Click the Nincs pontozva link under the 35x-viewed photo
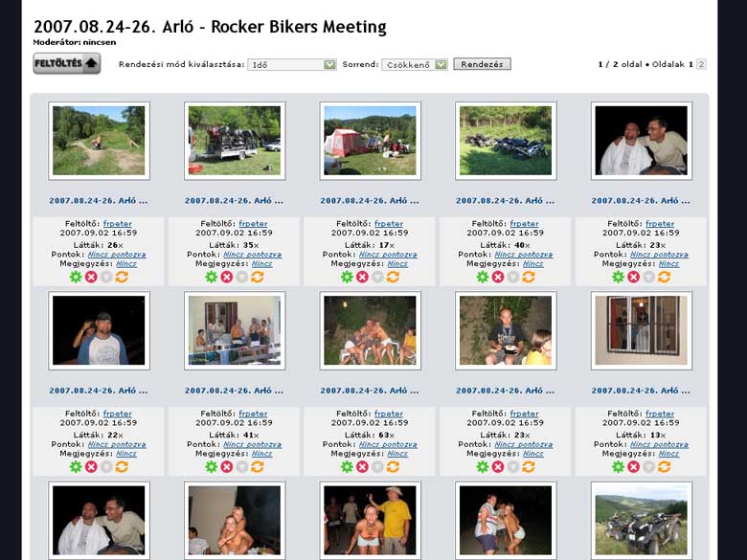The height and width of the screenshot is (560, 747). (253, 255)
